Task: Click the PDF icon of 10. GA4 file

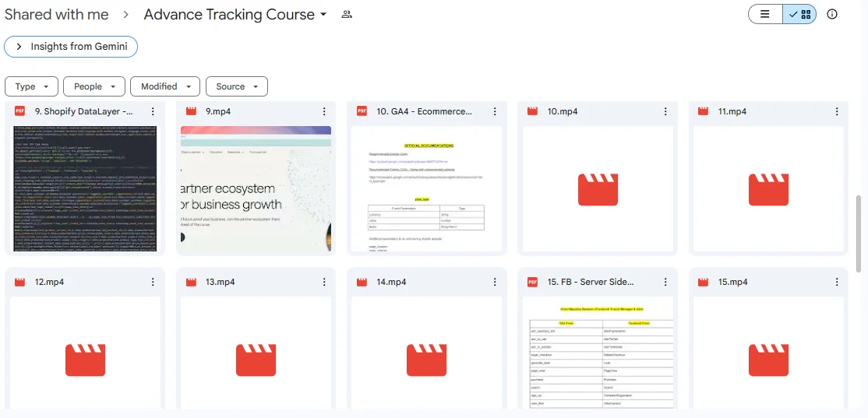Action: (x=362, y=111)
